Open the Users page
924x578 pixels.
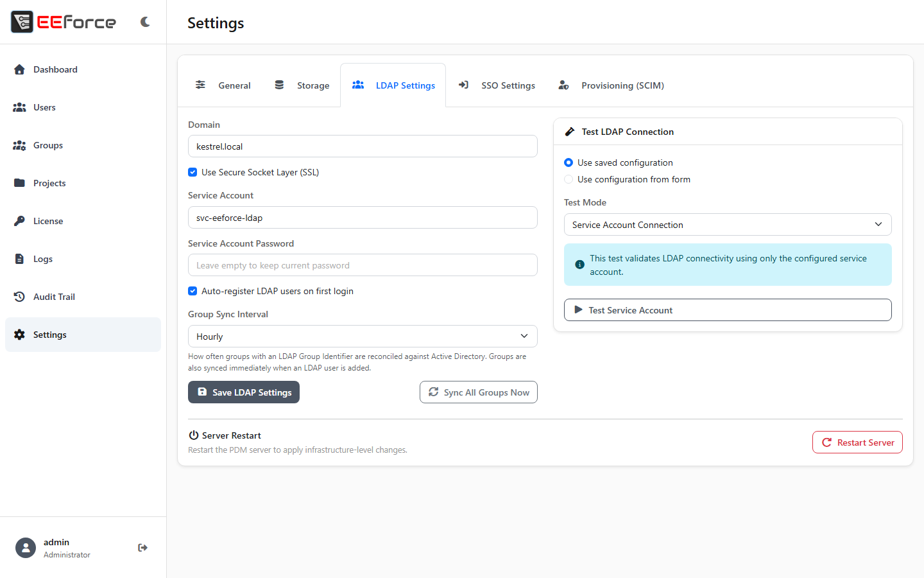coord(83,107)
